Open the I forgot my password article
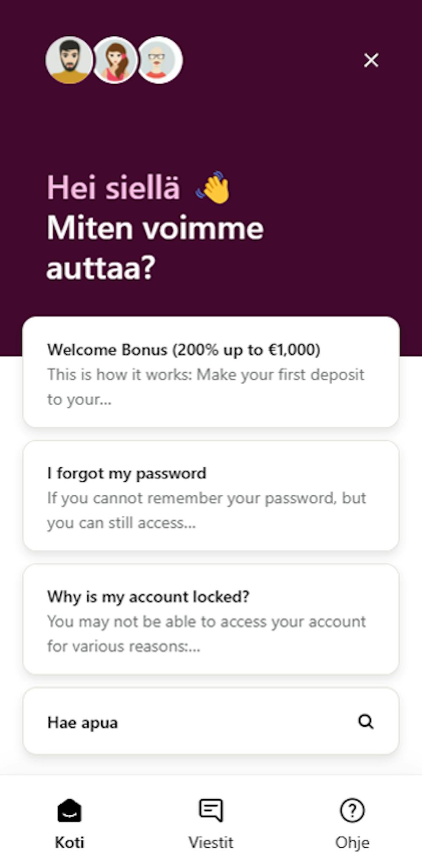The image size is (422, 868). click(211, 496)
